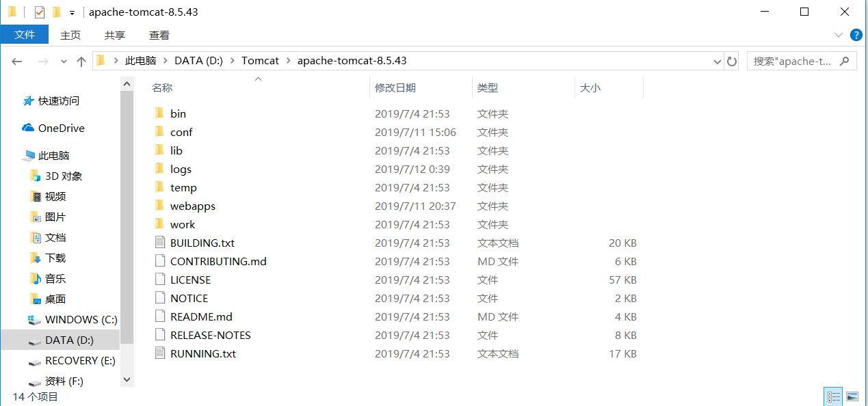Click the back navigation arrow
Screen dimensions: 868x406
point(18,61)
